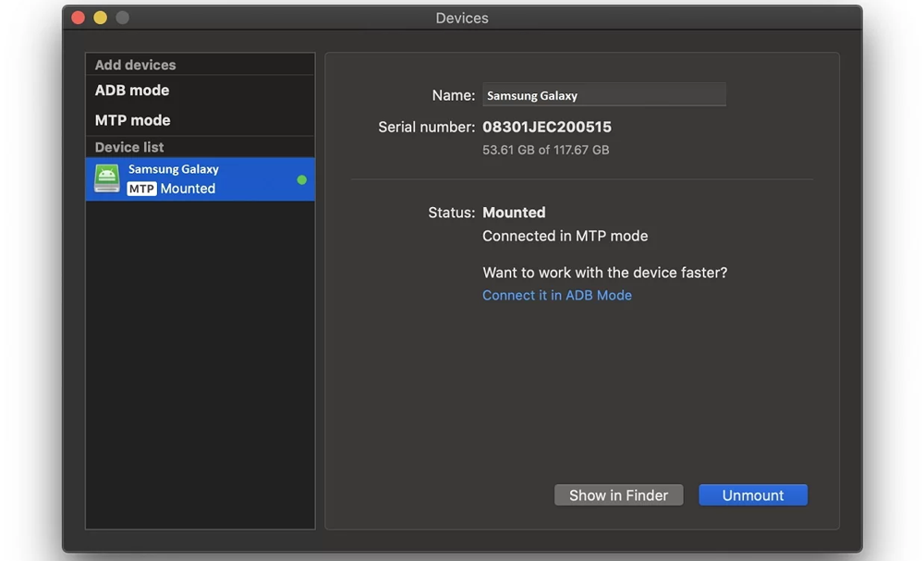Click the Samsung Galaxy name in the device list
This screenshot has width=924, height=561.
coord(174,169)
